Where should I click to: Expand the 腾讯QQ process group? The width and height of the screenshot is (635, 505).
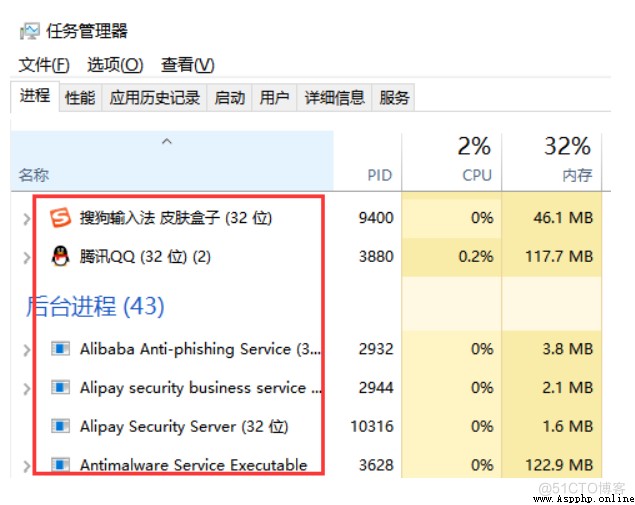pyautogui.click(x=27, y=258)
